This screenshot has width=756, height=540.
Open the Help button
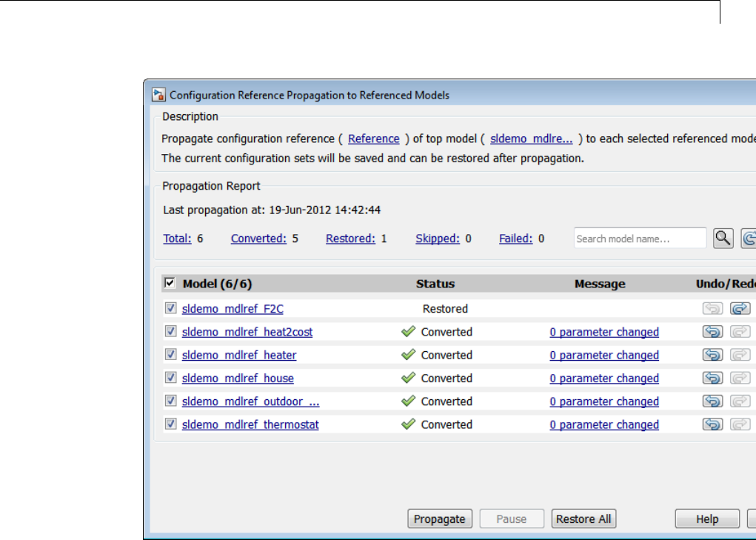click(706, 519)
